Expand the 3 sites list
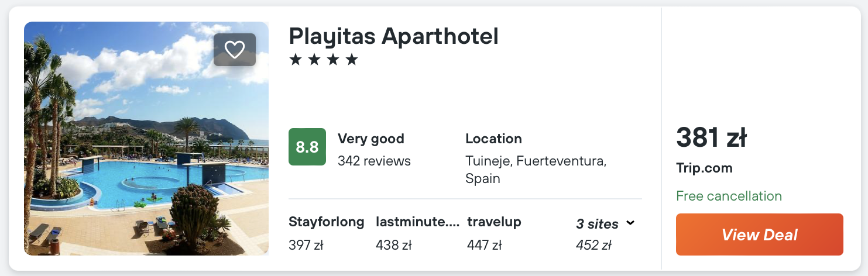868x276 pixels. click(597, 224)
